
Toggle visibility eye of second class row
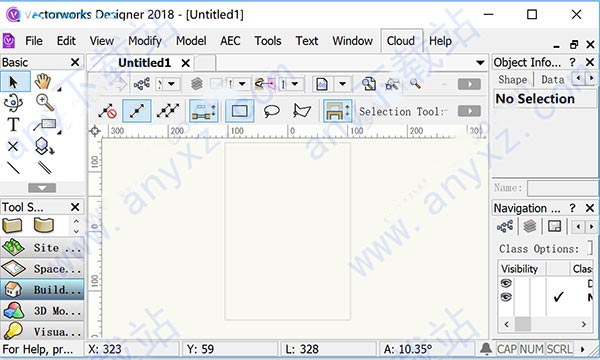[x=506, y=297]
